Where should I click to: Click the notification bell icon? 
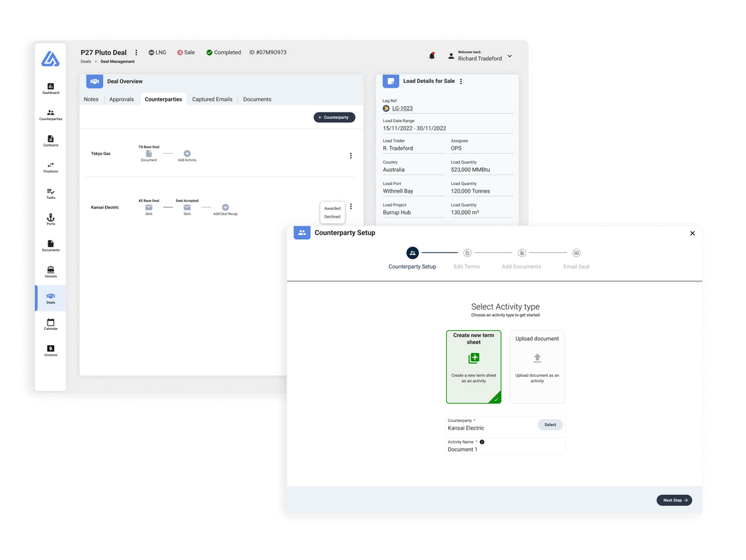432,56
